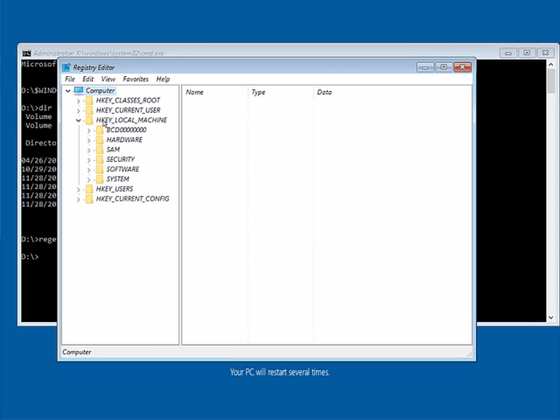Image resolution: width=560 pixels, height=420 pixels.
Task: Open the View menu in Registry Editor
Action: (108, 79)
